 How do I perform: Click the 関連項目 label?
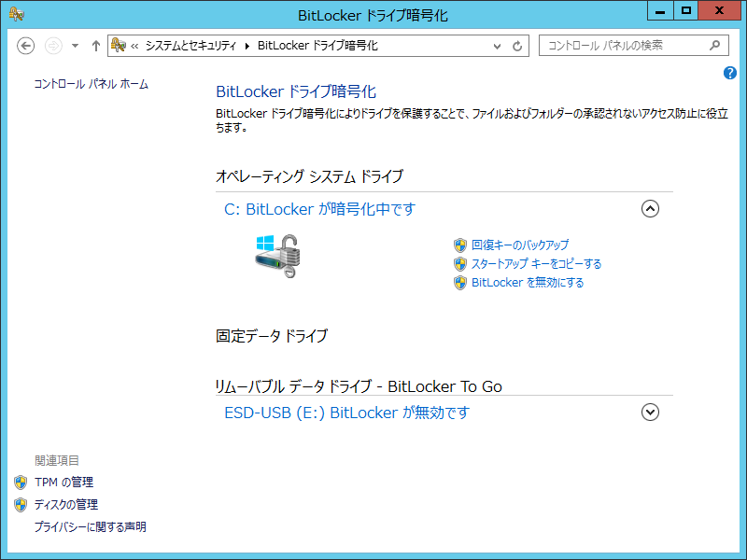coord(57,460)
